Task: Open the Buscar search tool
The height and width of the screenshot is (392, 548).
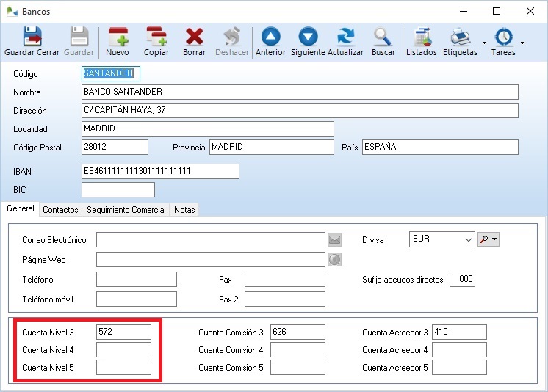Action: [x=383, y=42]
